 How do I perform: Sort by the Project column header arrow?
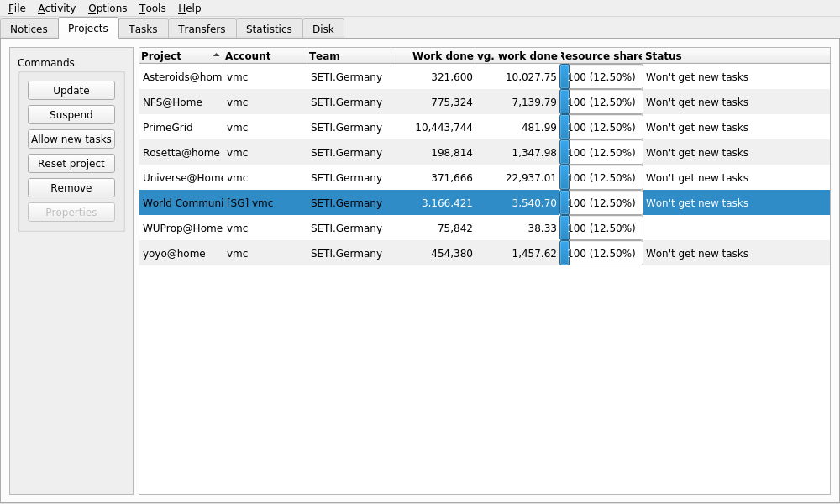coord(216,55)
